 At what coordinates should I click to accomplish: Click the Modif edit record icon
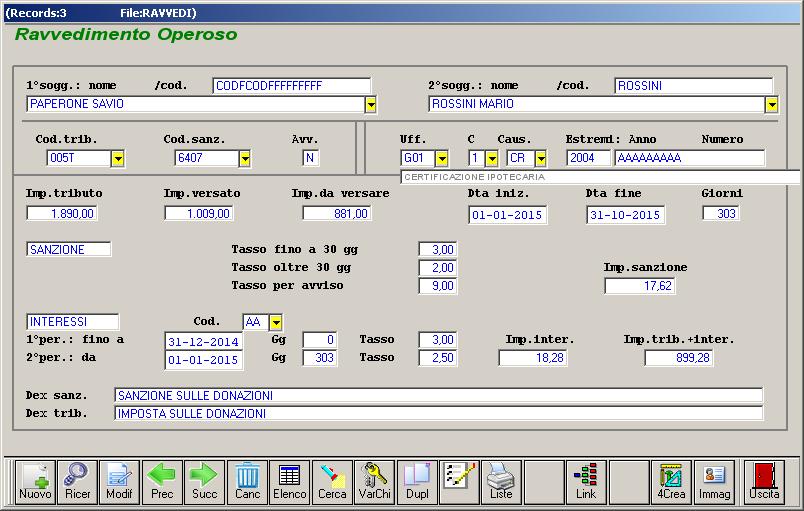coord(119,481)
